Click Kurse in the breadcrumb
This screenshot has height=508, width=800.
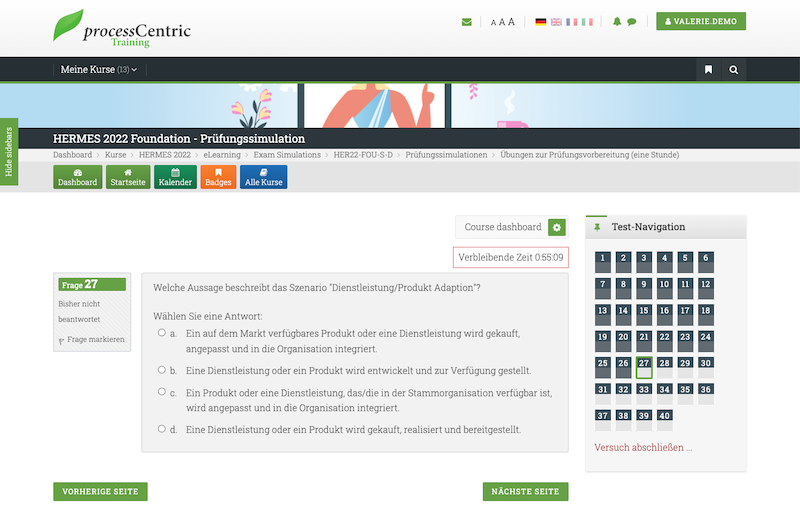tap(115, 155)
